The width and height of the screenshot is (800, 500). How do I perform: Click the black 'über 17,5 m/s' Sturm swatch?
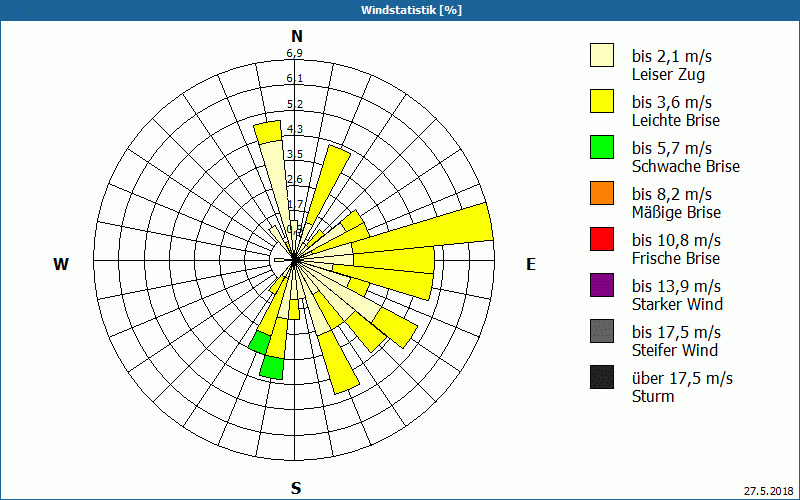[x=602, y=377]
